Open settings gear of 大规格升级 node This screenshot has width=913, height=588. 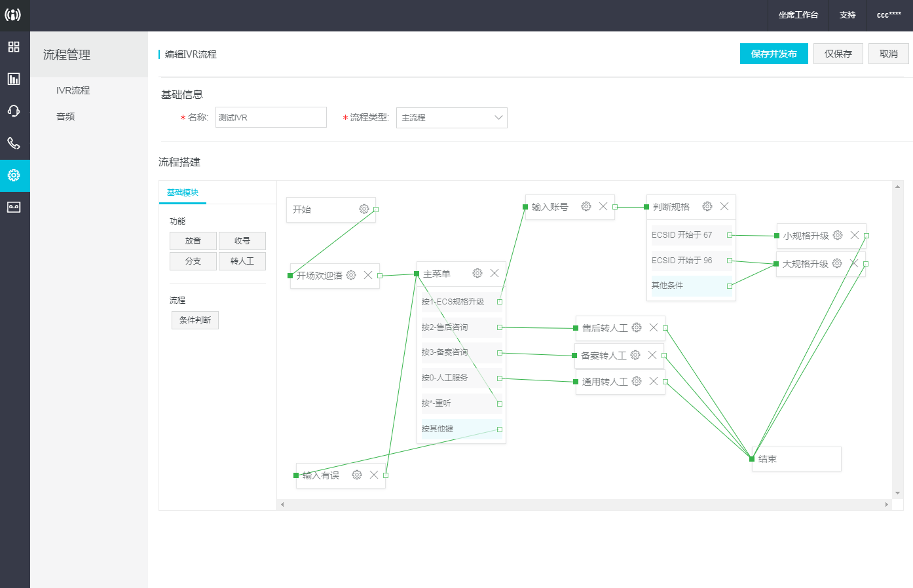pyautogui.click(x=837, y=263)
